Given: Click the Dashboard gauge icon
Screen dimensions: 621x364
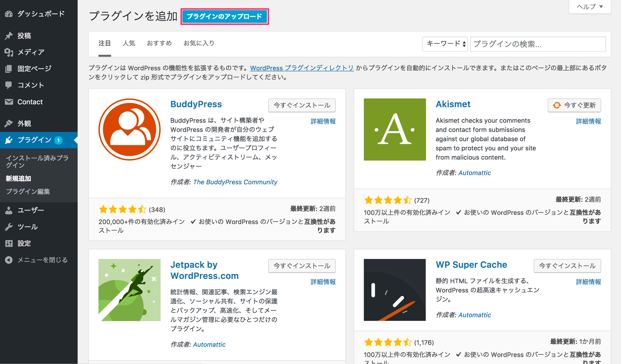Looking at the screenshot, I should 9,14.
